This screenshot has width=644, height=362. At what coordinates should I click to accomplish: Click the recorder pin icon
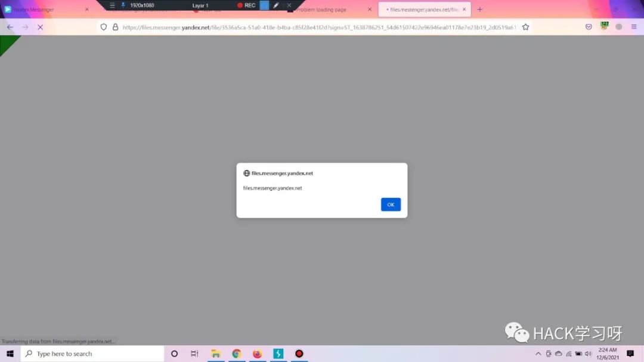coord(123,5)
